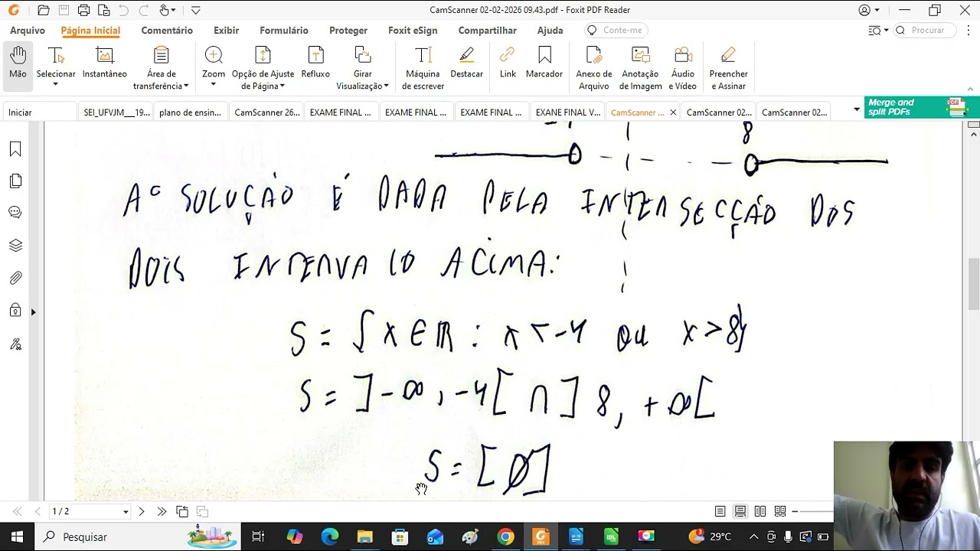The height and width of the screenshot is (551, 980).
Task: Open the Foxit eSign tab
Action: coord(413,31)
